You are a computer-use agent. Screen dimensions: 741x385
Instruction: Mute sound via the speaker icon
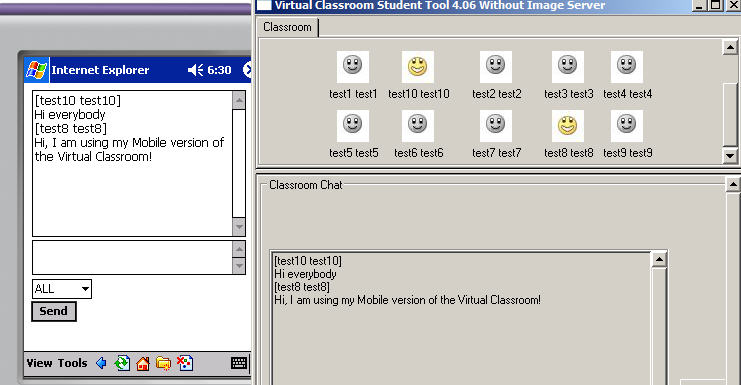pos(195,70)
